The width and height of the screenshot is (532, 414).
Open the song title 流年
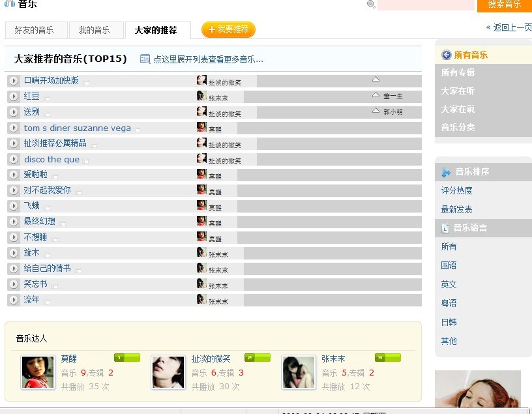pyautogui.click(x=31, y=299)
